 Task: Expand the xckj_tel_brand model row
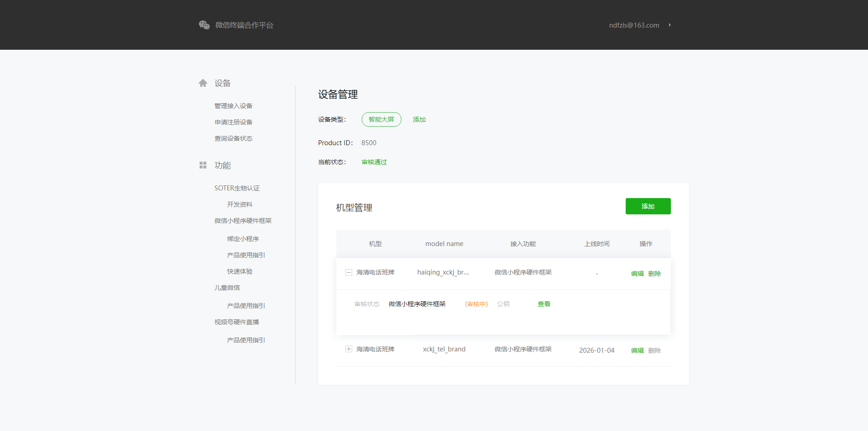pyautogui.click(x=349, y=349)
